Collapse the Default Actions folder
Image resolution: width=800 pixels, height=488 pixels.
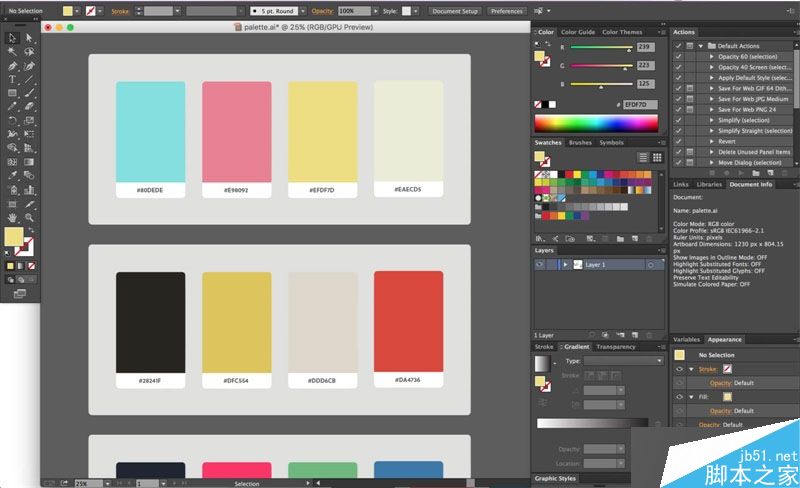tap(701, 46)
